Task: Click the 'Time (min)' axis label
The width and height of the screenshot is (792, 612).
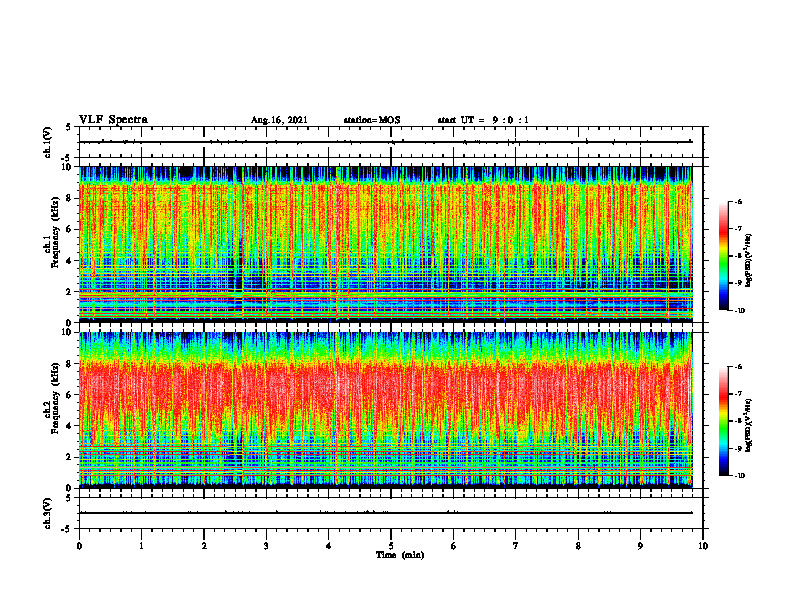Action: pos(400,555)
